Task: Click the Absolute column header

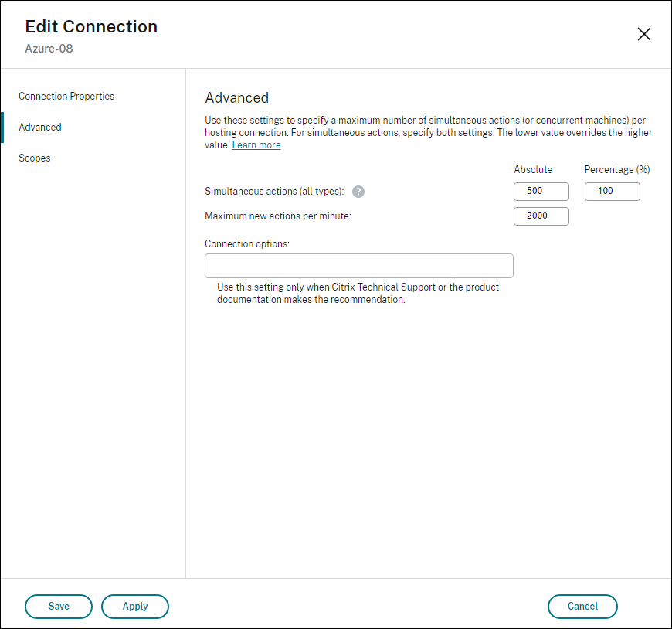Action: click(x=533, y=169)
